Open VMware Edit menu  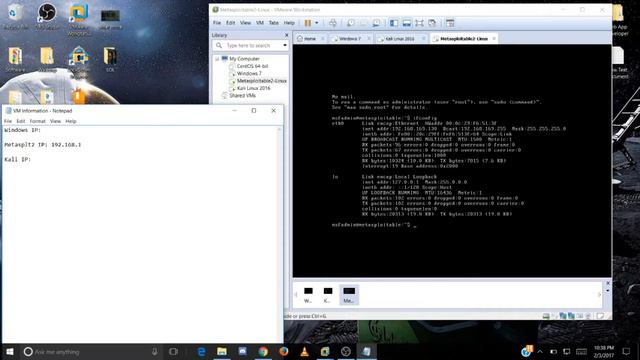coord(231,23)
